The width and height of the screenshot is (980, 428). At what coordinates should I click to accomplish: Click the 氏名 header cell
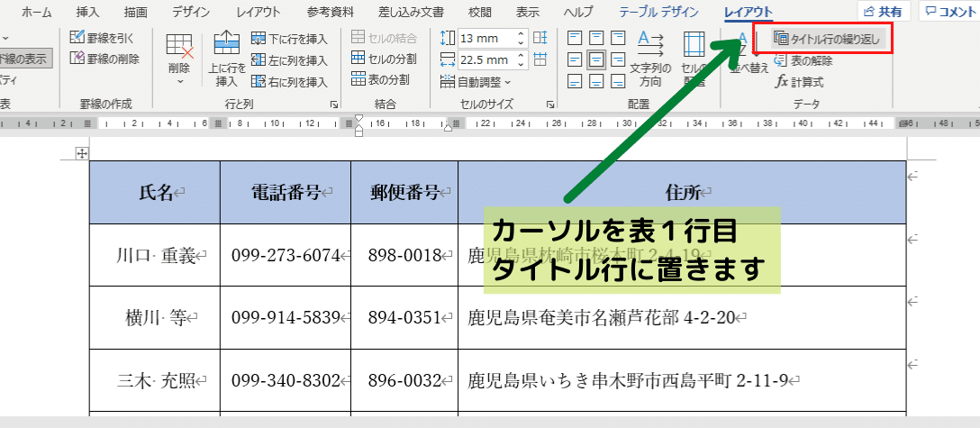154,193
